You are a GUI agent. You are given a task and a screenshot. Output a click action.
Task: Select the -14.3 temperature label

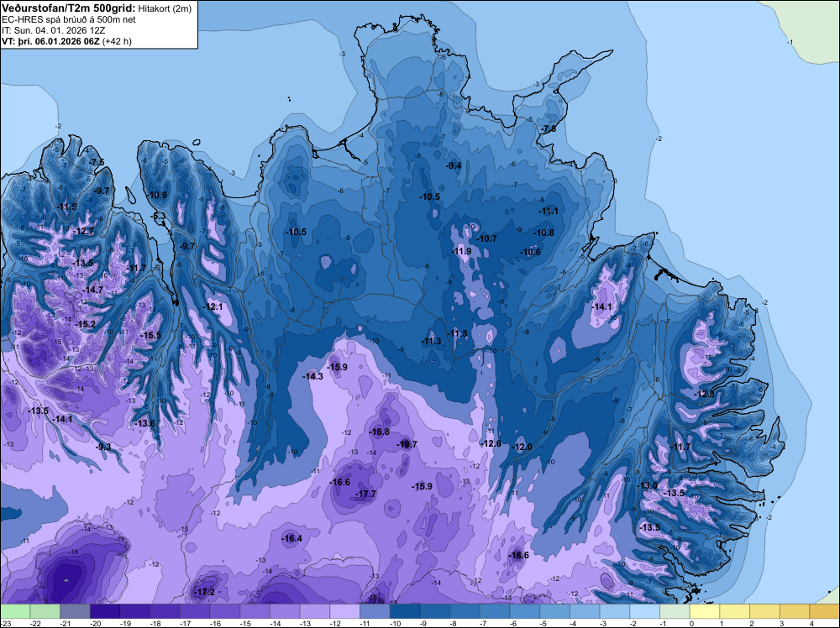pyautogui.click(x=312, y=376)
